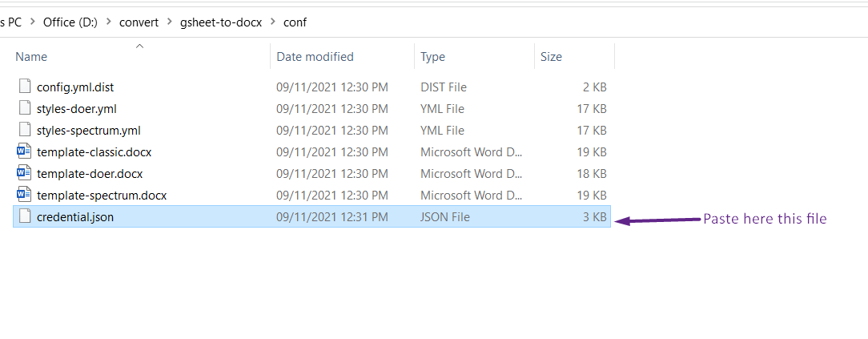Sort files by Type column header

tap(433, 56)
